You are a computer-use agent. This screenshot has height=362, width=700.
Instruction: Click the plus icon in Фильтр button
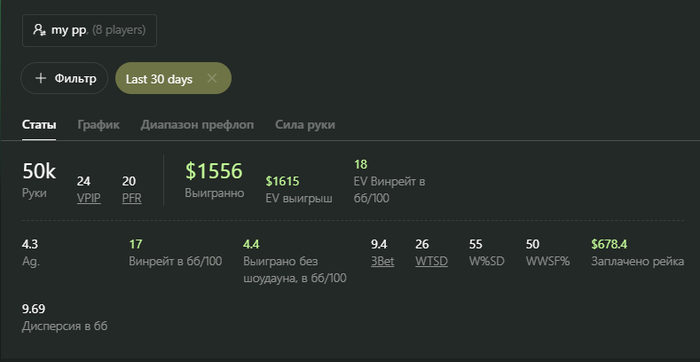pyautogui.click(x=41, y=79)
